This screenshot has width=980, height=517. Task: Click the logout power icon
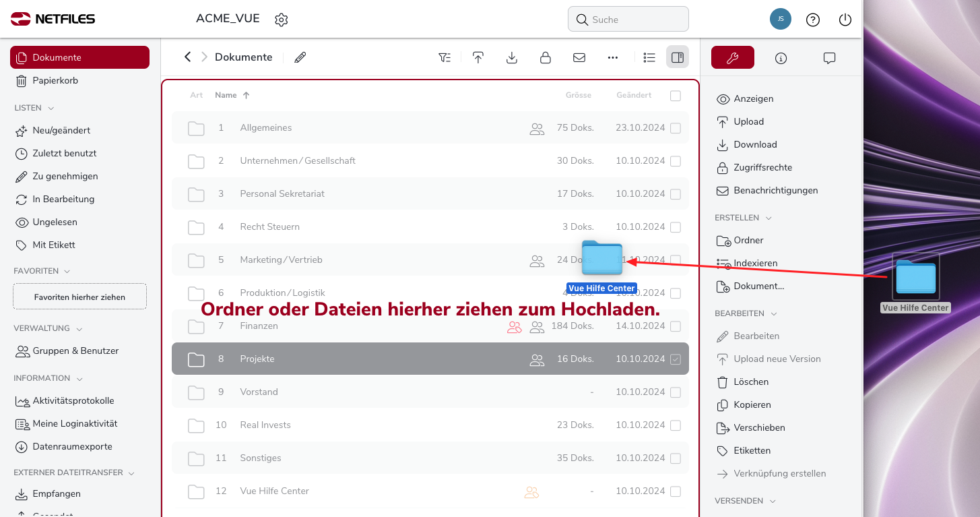point(845,20)
